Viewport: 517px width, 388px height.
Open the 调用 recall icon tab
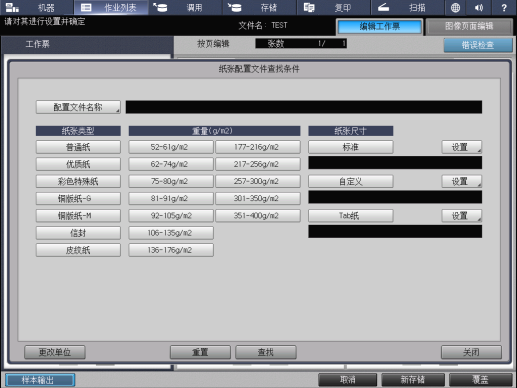[160, 7]
